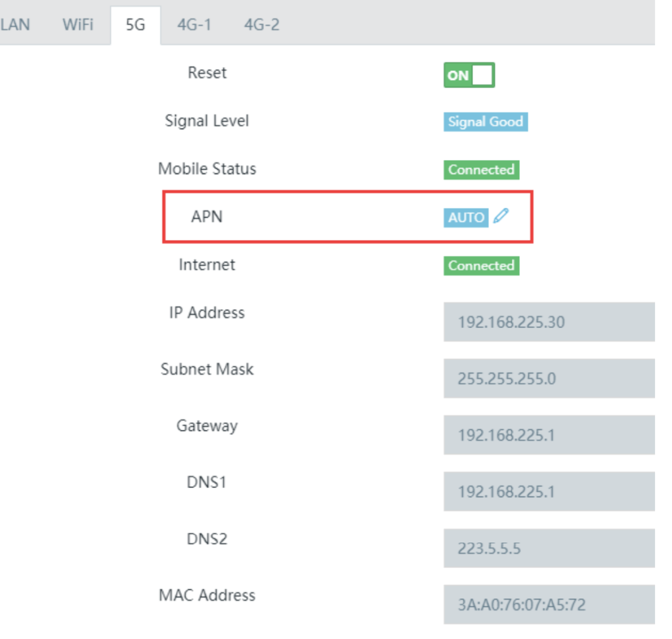Switch to the 4G-1 tab
The width and height of the screenshot is (672, 639).
click(x=194, y=25)
